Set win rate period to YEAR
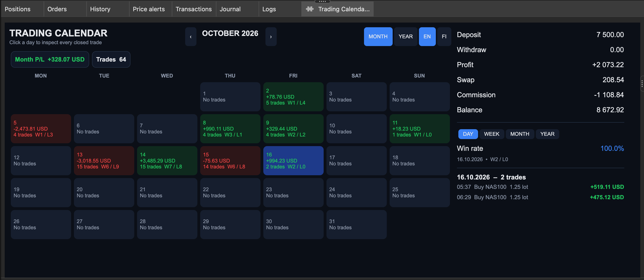 pos(547,134)
